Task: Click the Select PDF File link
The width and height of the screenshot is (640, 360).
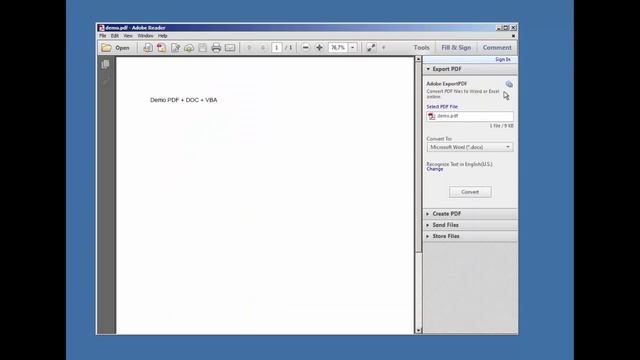Action: [x=442, y=107]
